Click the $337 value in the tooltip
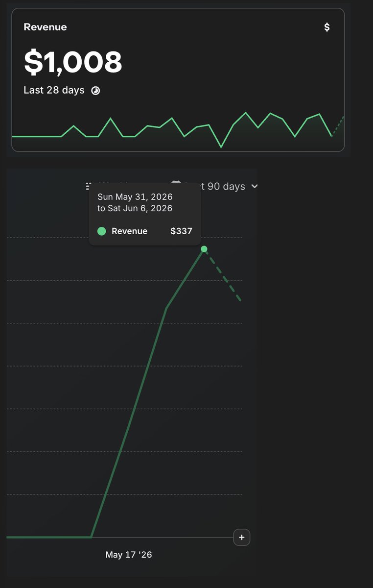Screen dimensions: 373x588 click(x=181, y=231)
